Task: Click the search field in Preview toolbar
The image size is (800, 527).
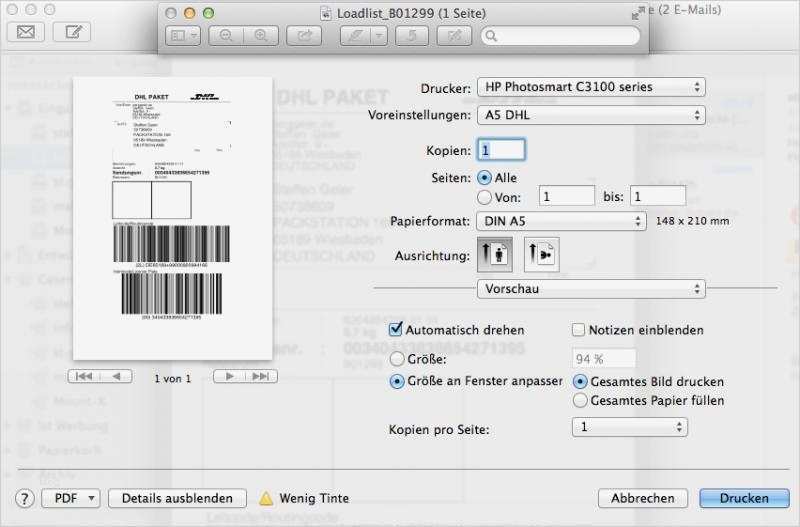Action: coord(560,36)
